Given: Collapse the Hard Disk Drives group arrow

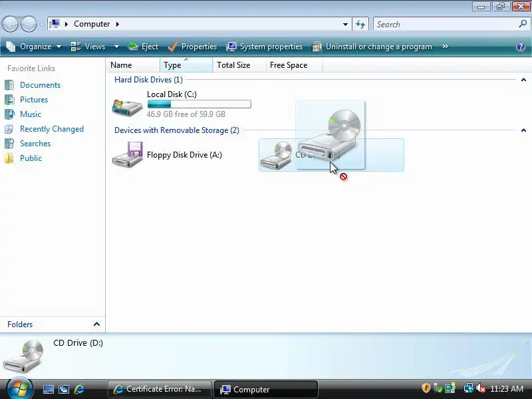Looking at the screenshot, I should point(523,80).
